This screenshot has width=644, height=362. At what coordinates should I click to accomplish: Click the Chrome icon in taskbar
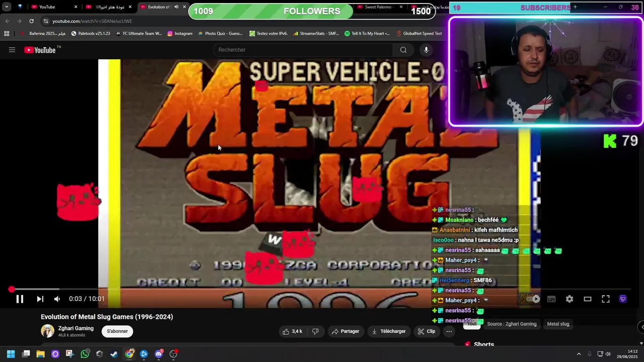pos(129,354)
